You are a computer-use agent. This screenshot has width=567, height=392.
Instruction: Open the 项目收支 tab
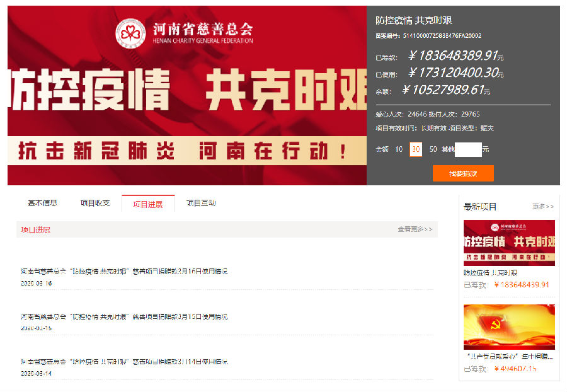click(95, 203)
